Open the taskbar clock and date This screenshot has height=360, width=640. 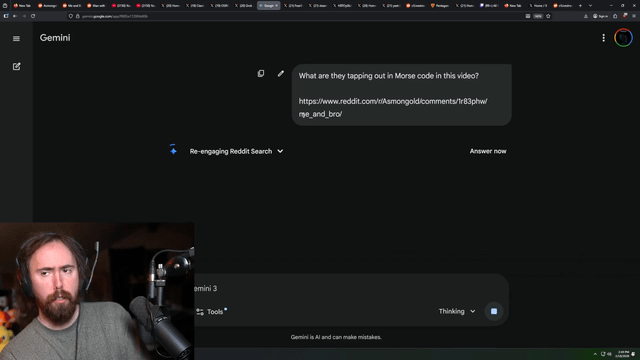623,354
